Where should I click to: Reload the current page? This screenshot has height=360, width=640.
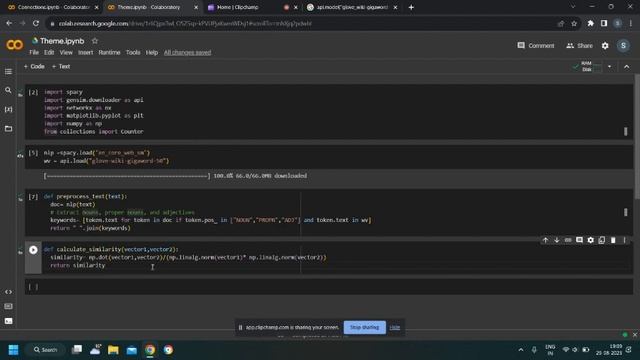pyautogui.click(x=36, y=24)
